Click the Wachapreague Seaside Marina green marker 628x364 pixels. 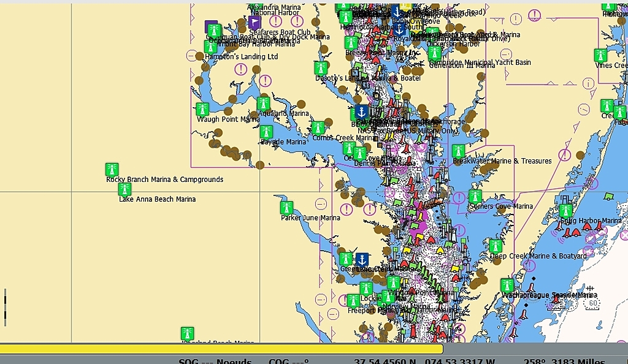coord(507,286)
